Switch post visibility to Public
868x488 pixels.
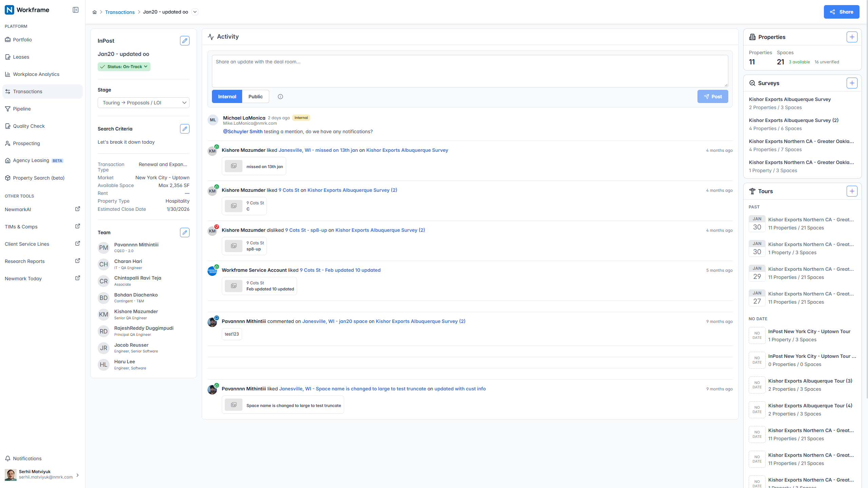255,97
